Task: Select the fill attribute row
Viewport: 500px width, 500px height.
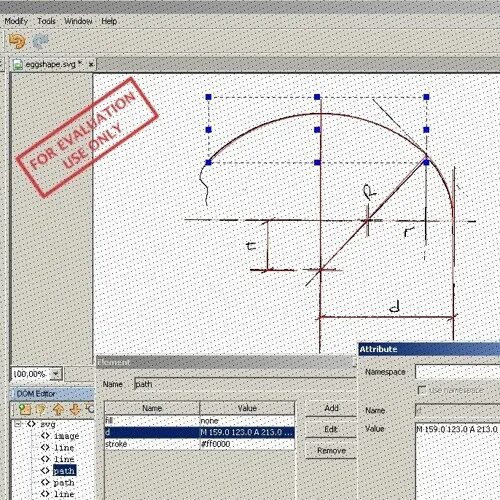Action: [200, 421]
